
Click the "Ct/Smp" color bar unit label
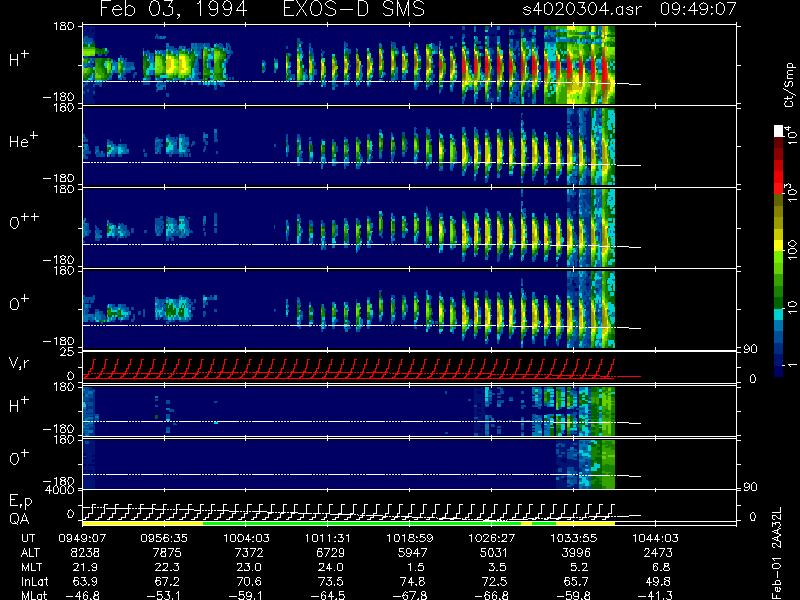(x=790, y=85)
